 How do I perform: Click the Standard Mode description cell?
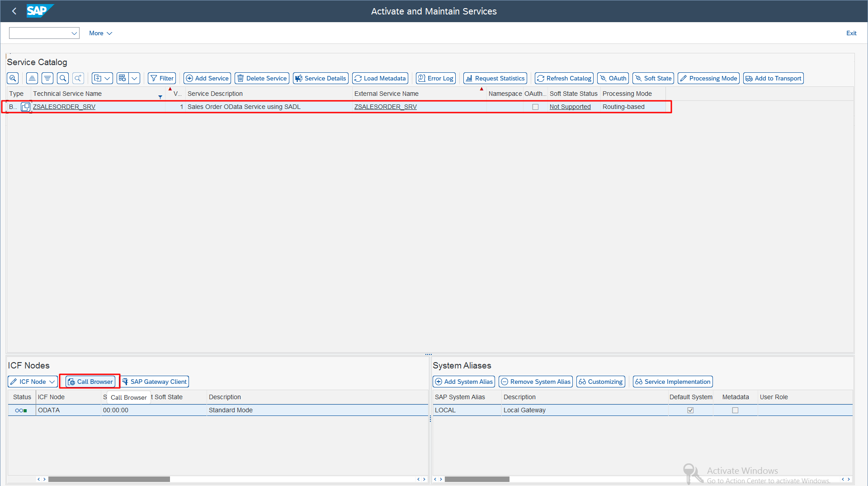(x=317, y=411)
